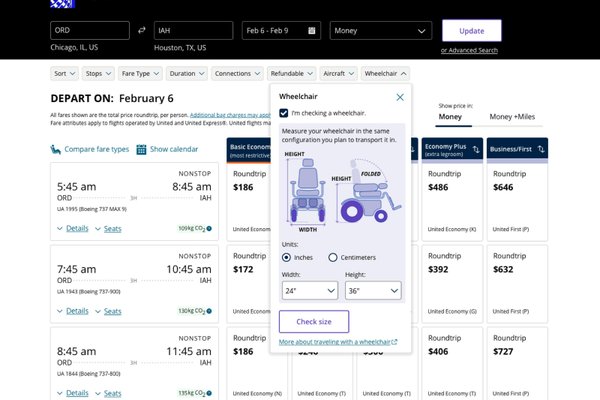Select Centimeters units radio button
Screen dimensions: 600x400
(x=333, y=257)
